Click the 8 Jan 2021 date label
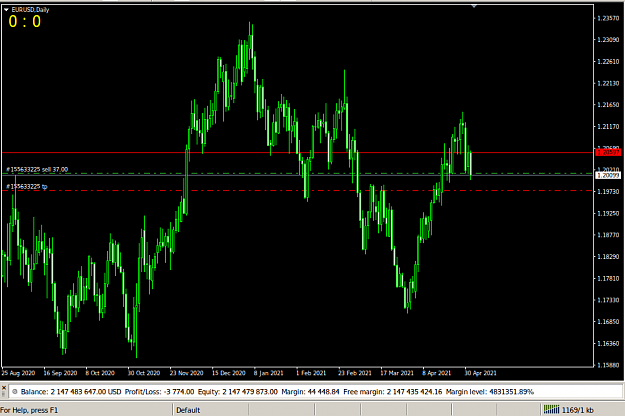The width and height of the screenshot is (625, 416). (269, 373)
